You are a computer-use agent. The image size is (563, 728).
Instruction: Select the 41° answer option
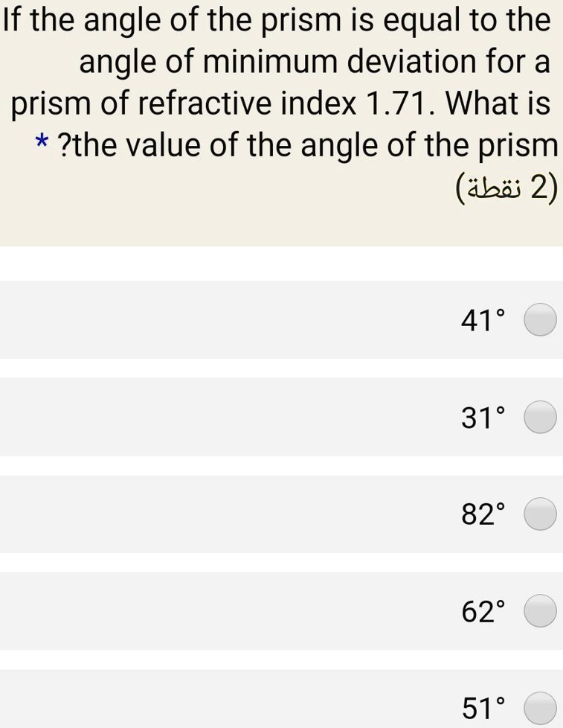tap(540, 320)
